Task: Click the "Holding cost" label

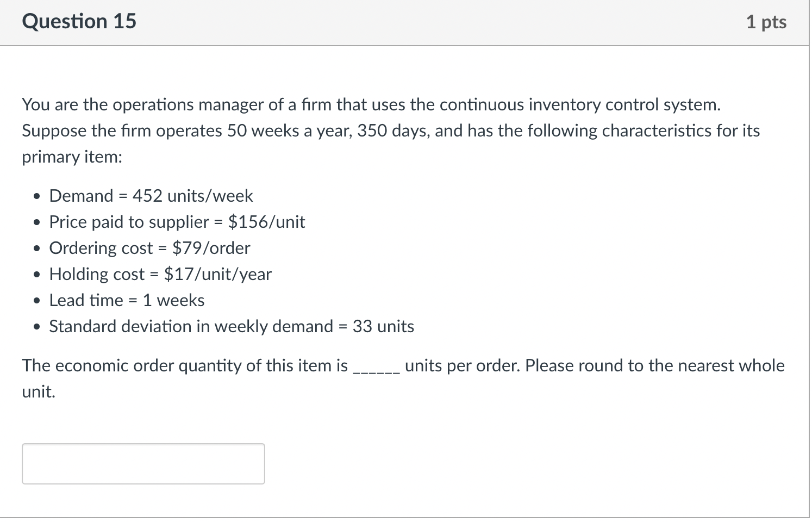Action: 97,274
